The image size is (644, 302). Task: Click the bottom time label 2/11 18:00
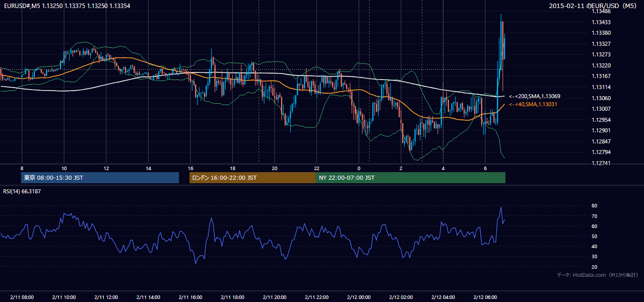232,297
